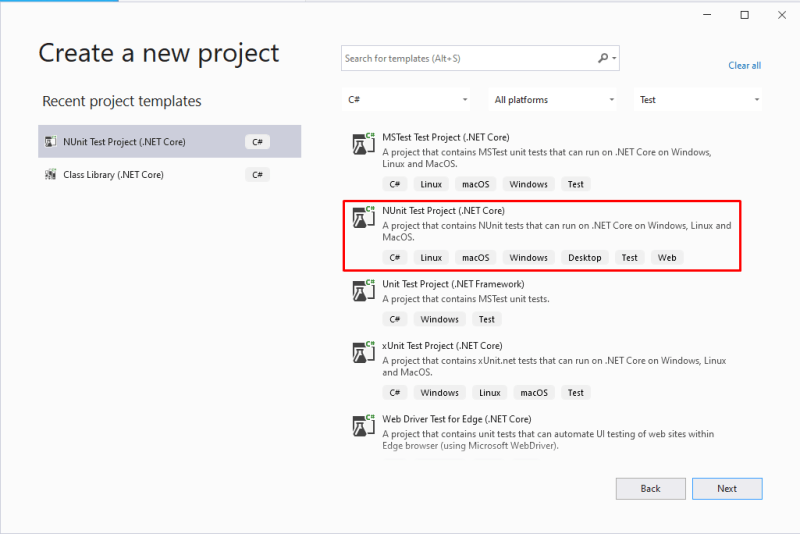Click the NUnit Test Project flask icon in template list
This screenshot has width=800, height=534.
(x=363, y=217)
